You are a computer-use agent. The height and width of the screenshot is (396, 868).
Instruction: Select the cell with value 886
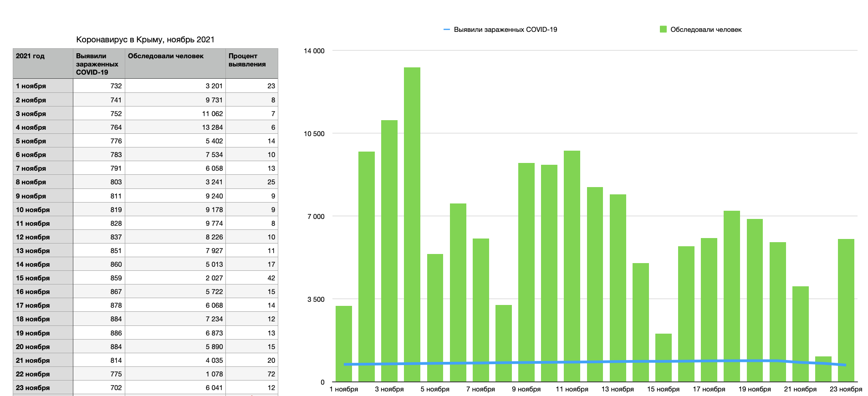click(x=99, y=333)
